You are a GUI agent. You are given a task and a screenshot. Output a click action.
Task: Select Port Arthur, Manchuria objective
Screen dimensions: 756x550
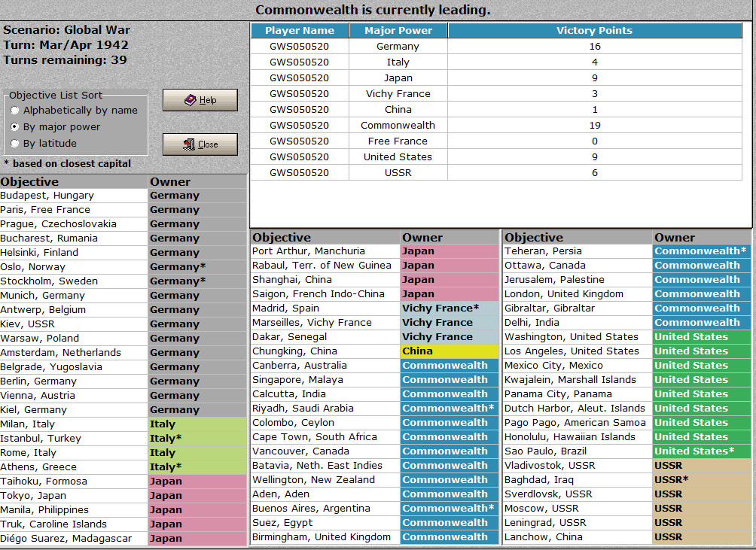(325, 251)
